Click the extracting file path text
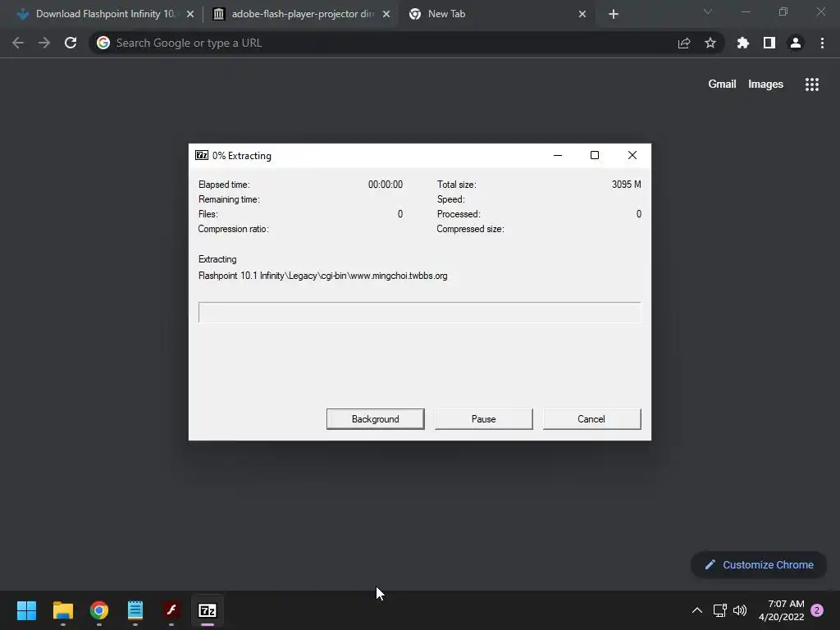This screenshot has height=630, width=840. (322, 276)
